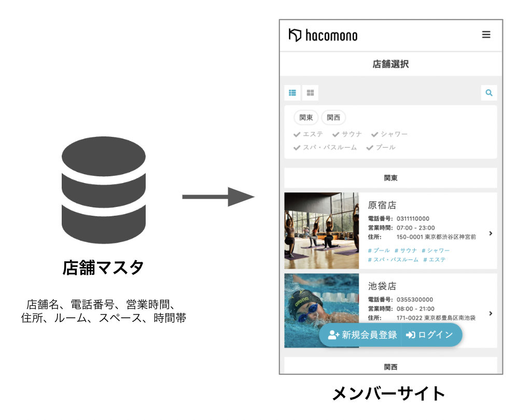
Task: Click the search magnifier icon
Action: [488, 93]
